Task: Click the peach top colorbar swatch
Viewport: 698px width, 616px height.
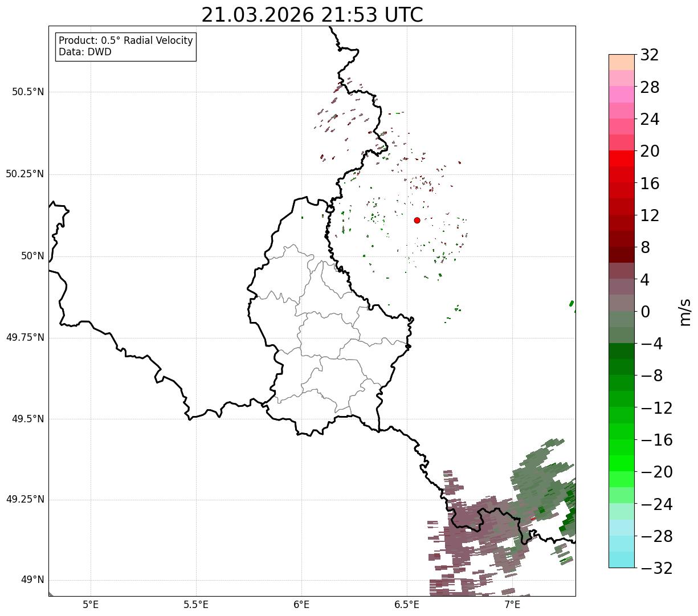Action: (x=622, y=62)
